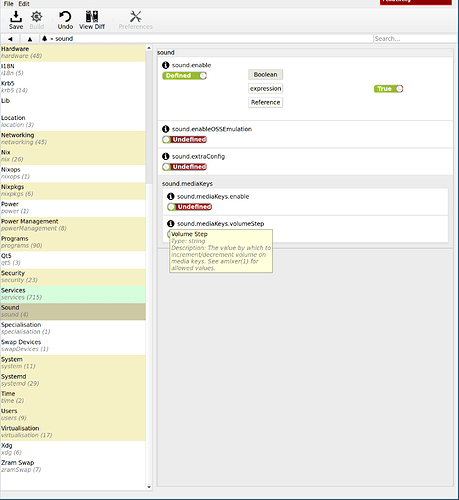Click the root tree icon in breadcrumb

[45, 39]
